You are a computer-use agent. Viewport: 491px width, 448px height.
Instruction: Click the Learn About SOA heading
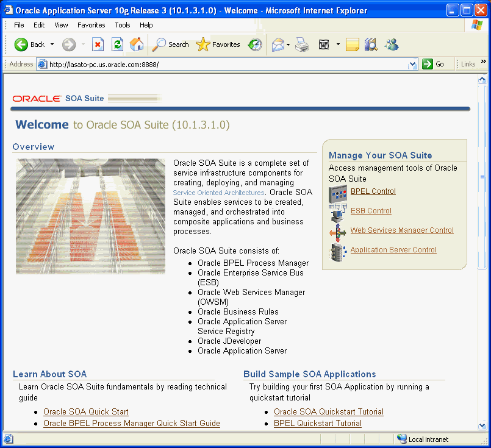tap(49, 374)
